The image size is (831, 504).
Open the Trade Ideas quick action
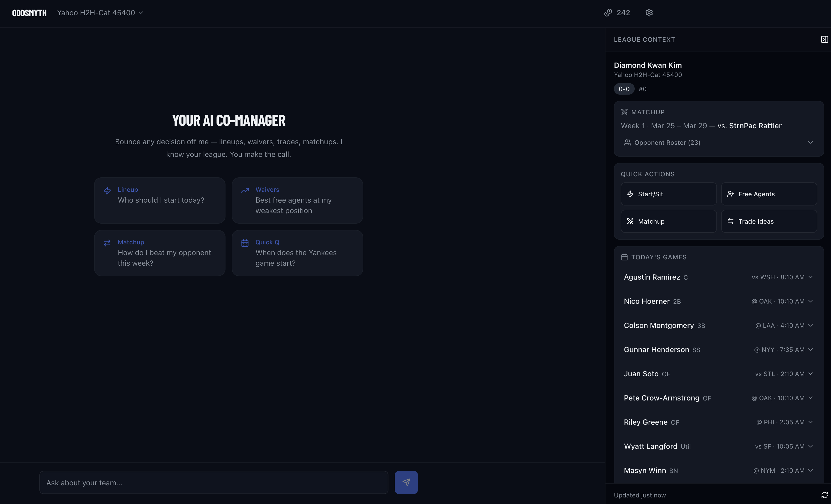[769, 221]
